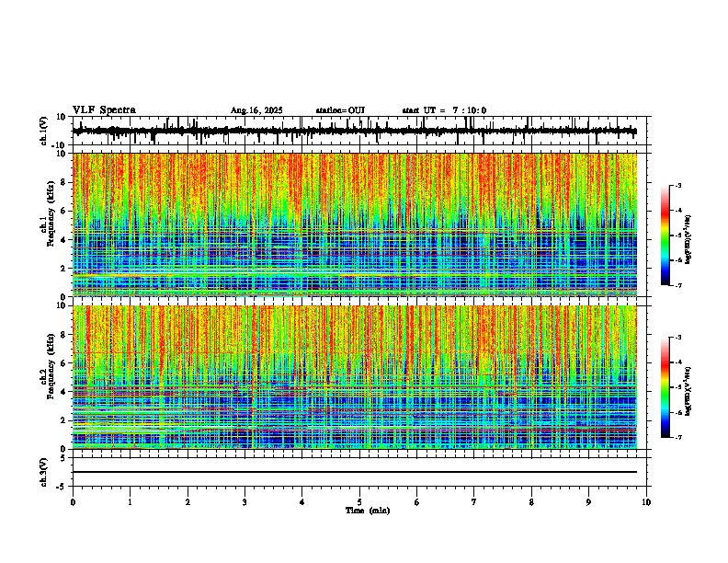Click time-axis tick label "2"
Screen dimensions: 728x563
(188, 502)
